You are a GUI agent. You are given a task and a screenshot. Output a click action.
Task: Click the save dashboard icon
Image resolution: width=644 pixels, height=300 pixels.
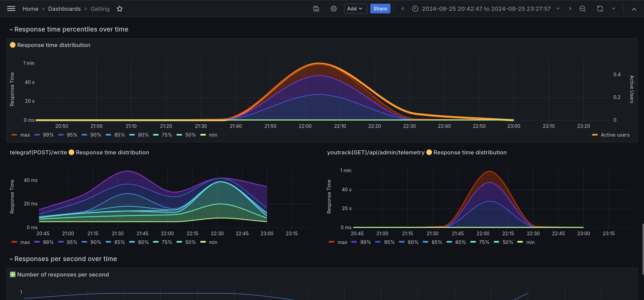316,9
